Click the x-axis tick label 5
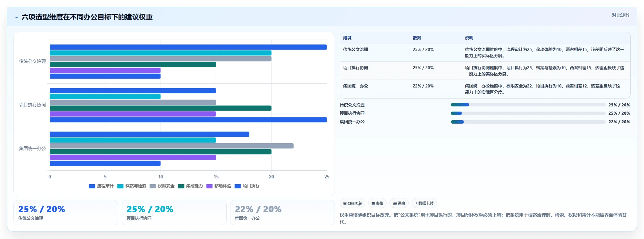Screen dimensions: 644x239 coord(105,177)
